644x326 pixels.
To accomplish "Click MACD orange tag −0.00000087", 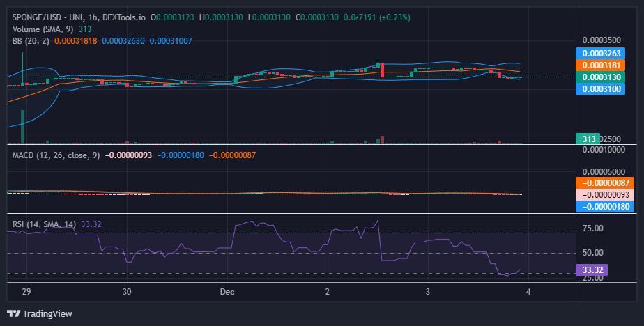I will (605, 183).
